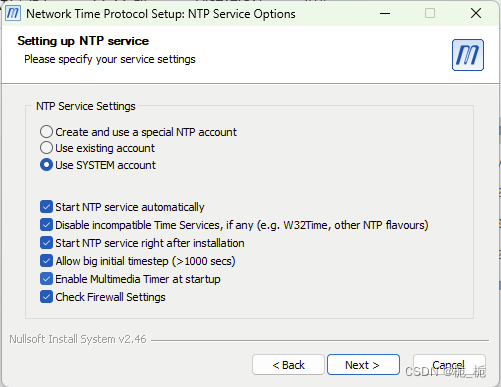Disable Multimedia Timer at startup checkbox
Image resolution: width=501 pixels, height=387 pixels.
click(x=46, y=279)
